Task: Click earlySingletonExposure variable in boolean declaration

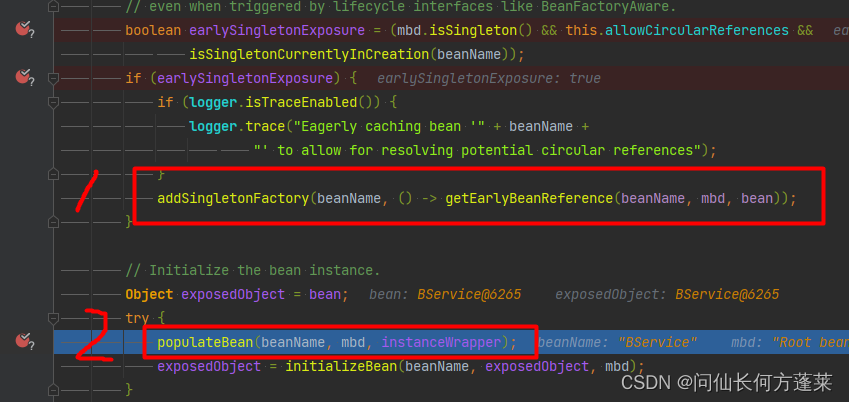Action: pyautogui.click(x=277, y=30)
